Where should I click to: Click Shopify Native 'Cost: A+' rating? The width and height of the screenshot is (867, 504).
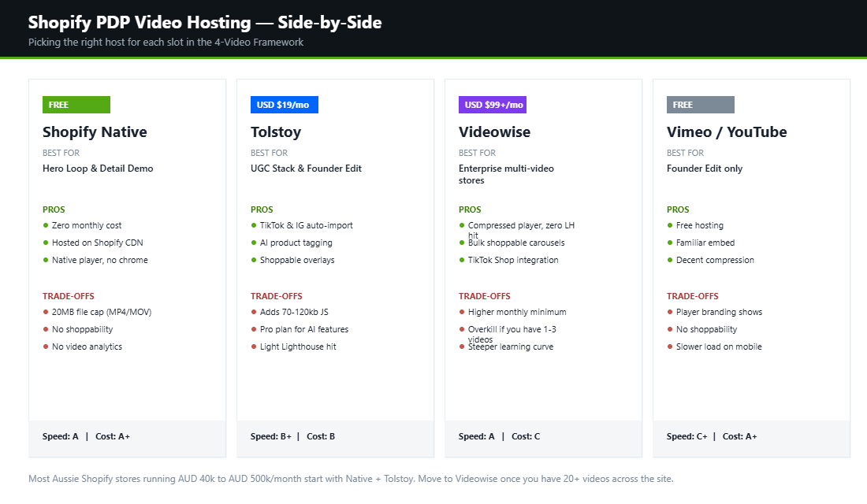tap(112, 436)
